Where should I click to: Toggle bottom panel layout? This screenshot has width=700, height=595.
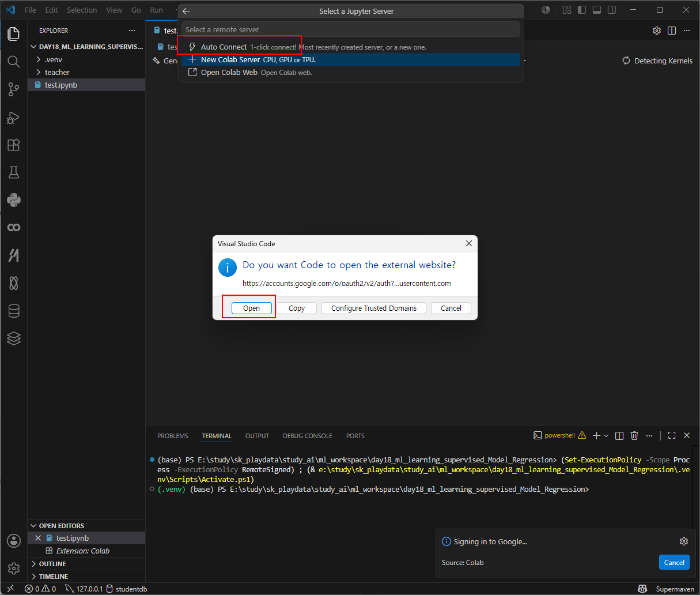(597, 10)
